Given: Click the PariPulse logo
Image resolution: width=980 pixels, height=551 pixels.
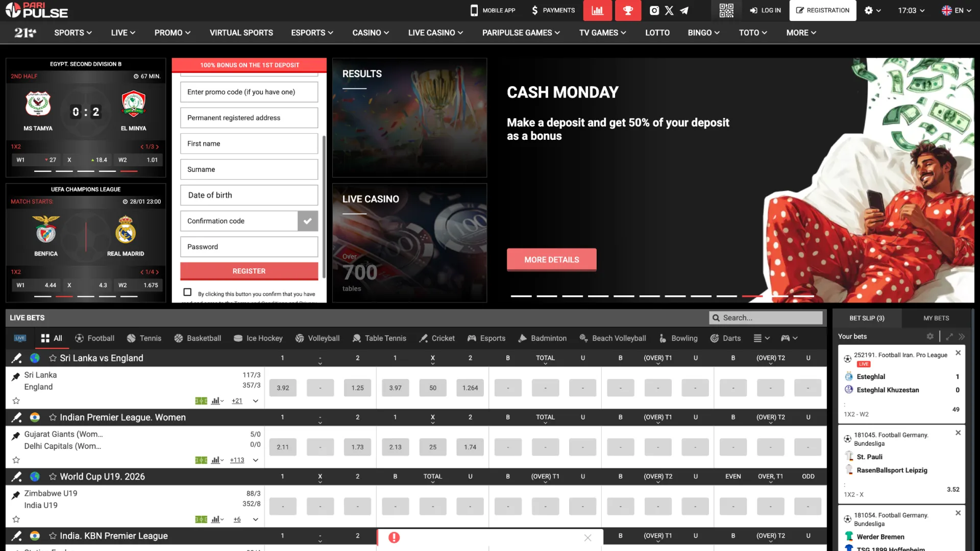Looking at the screenshot, I should pyautogui.click(x=36, y=10).
